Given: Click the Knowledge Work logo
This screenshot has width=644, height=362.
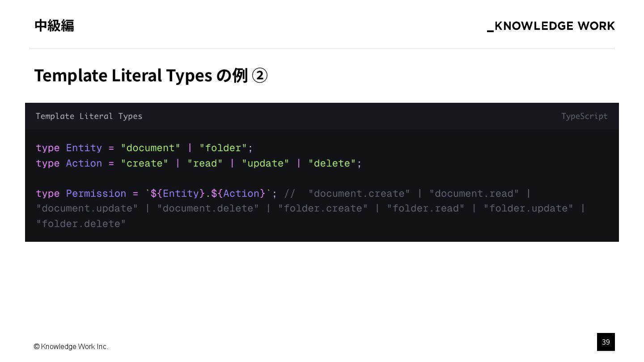Looking at the screenshot, I should (x=551, y=26).
